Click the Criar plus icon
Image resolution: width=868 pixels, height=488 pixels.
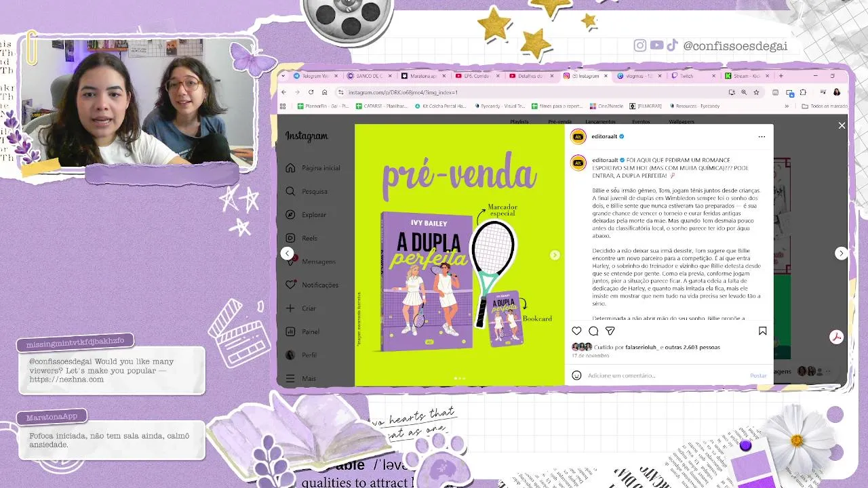290,308
